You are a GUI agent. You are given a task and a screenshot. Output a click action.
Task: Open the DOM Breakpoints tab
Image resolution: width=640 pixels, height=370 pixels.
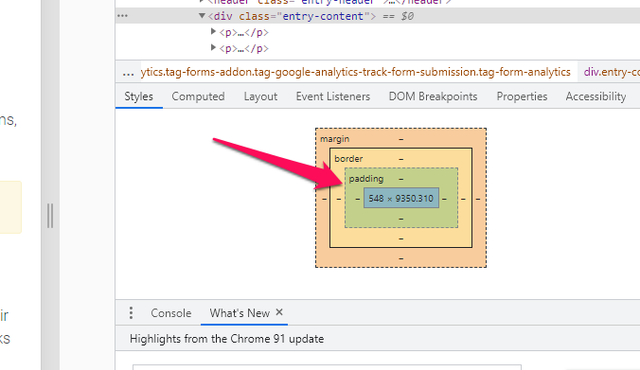point(433,96)
